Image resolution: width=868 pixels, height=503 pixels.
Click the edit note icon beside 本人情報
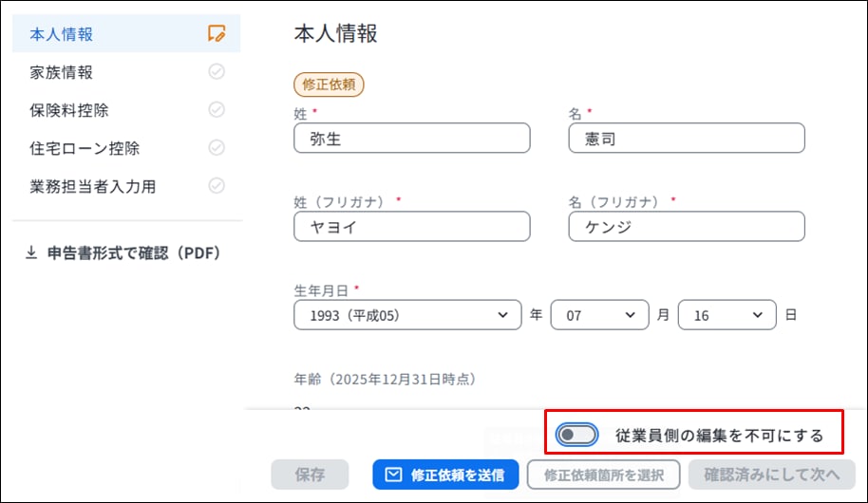pos(217,34)
